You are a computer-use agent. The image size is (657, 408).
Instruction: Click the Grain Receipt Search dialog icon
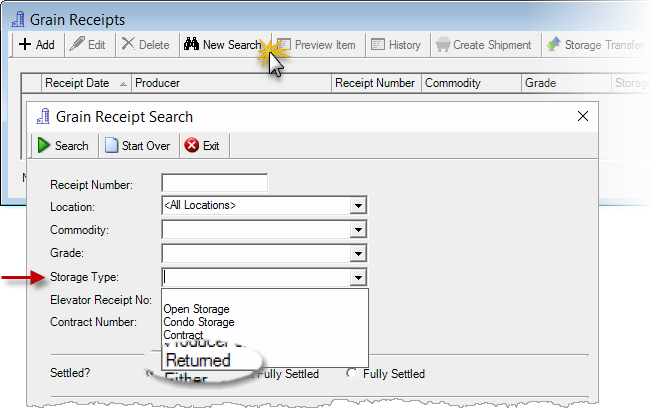tap(43, 116)
